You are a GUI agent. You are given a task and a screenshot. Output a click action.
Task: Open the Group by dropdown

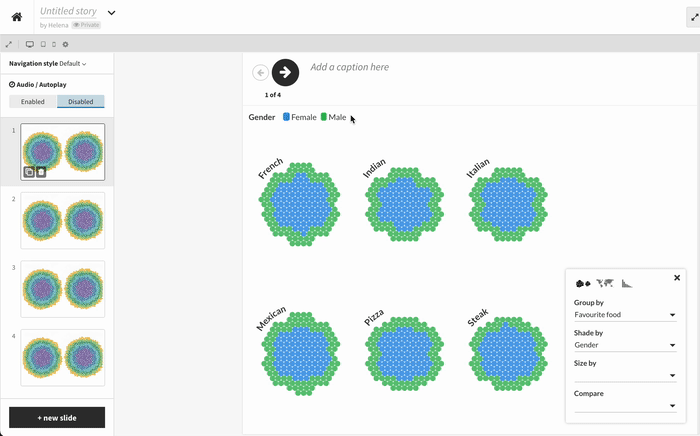pos(625,315)
